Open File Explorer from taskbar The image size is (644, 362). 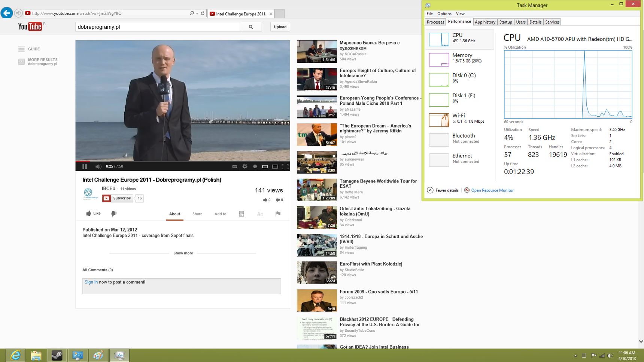(x=36, y=355)
